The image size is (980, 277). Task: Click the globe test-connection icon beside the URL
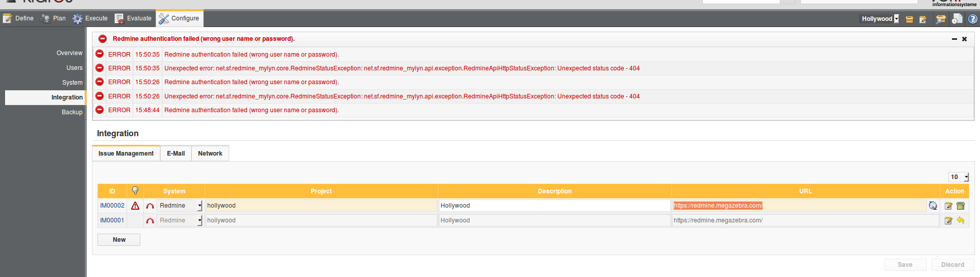[933, 206]
